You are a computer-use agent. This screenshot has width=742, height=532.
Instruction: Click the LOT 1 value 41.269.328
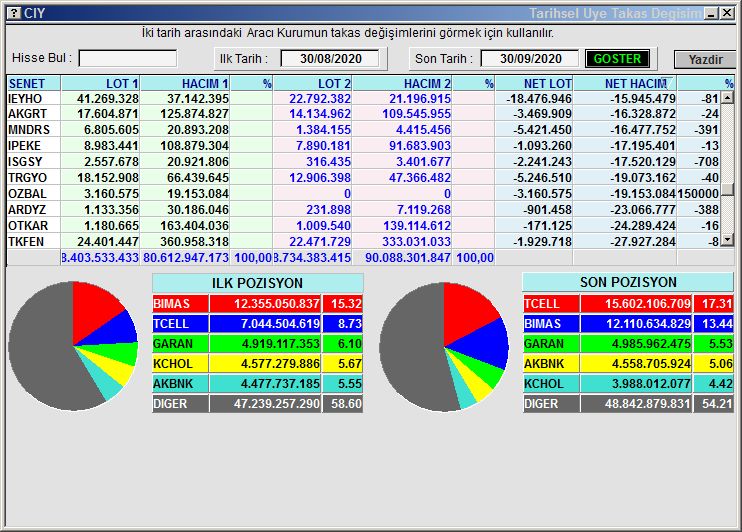point(108,98)
